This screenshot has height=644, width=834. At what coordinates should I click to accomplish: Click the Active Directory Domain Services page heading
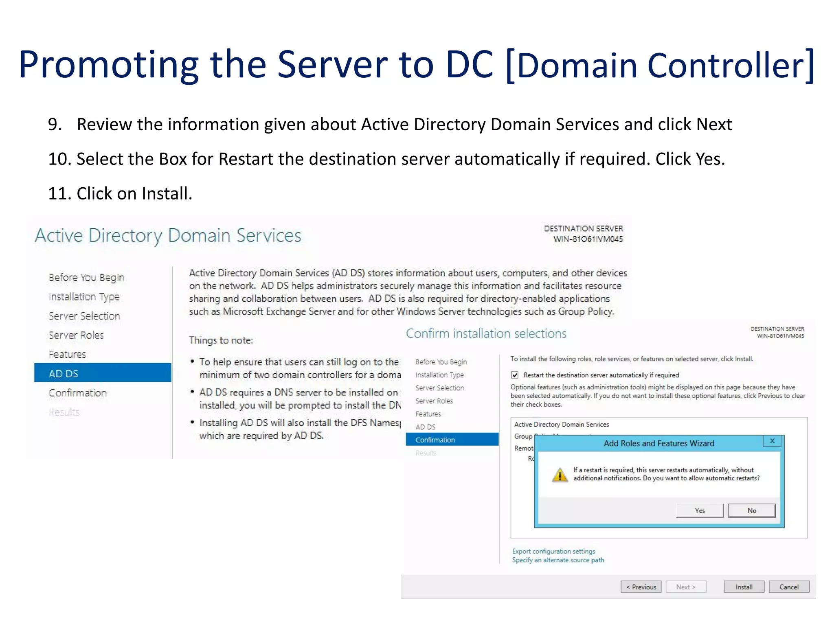168,236
